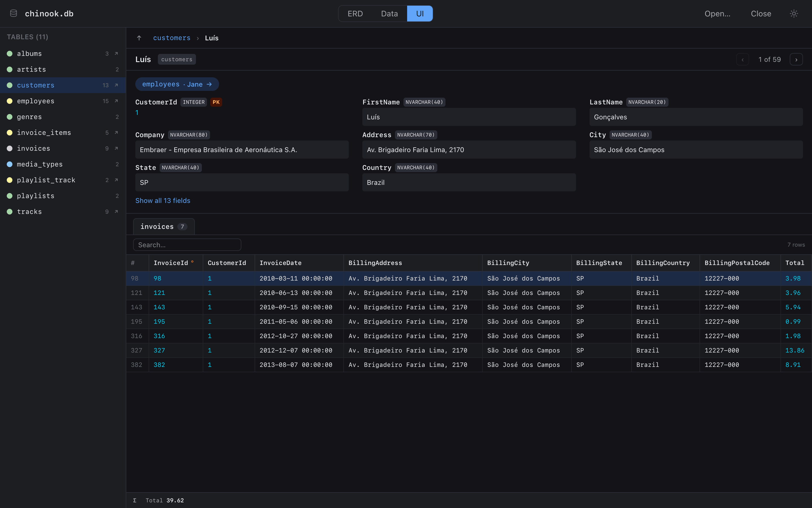Screen dimensions: 812x508
Task: Click the employees row arrow icon in sidebar
Action: click(x=116, y=101)
